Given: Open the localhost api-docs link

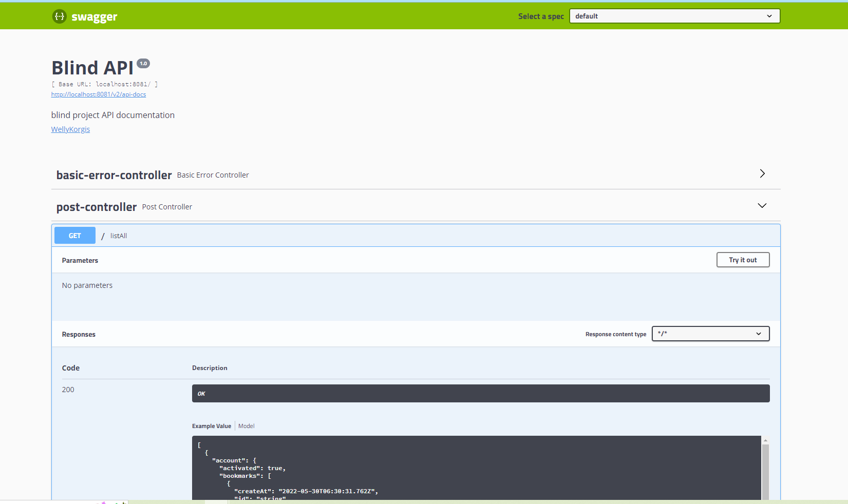Looking at the screenshot, I should point(98,94).
